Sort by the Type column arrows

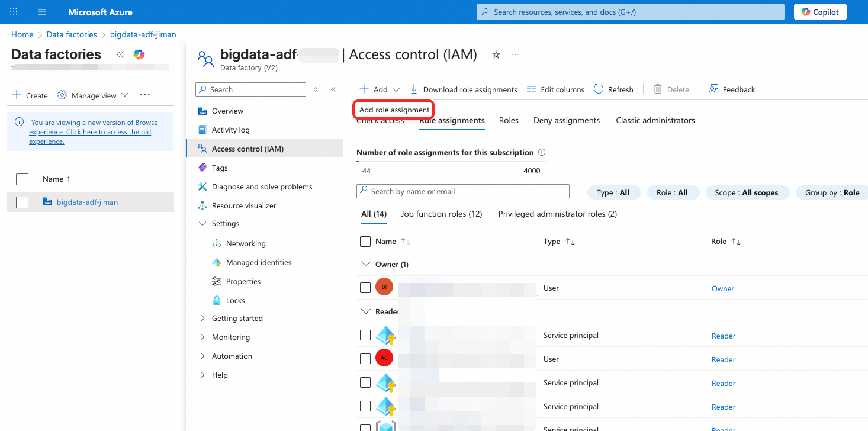click(x=570, y=242)
